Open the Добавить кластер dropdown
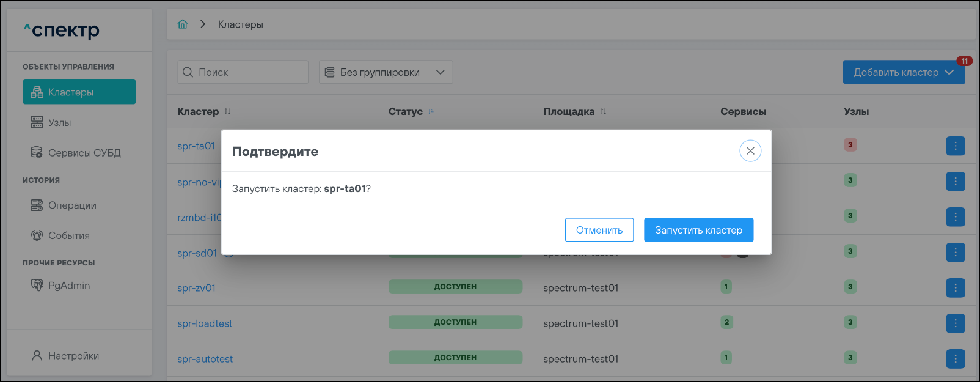980x384 pixels. (904, 72)
